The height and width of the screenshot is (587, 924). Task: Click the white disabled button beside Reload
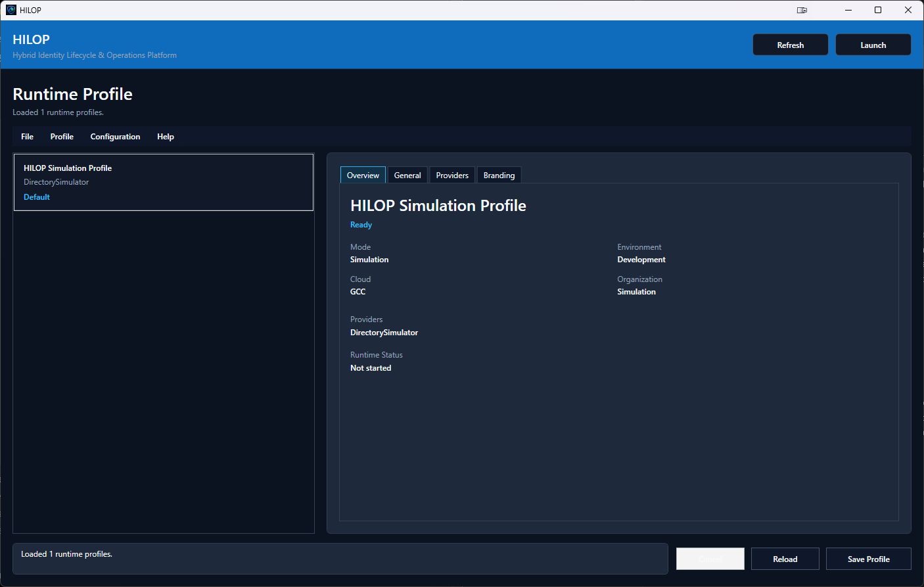pos(710,559)
